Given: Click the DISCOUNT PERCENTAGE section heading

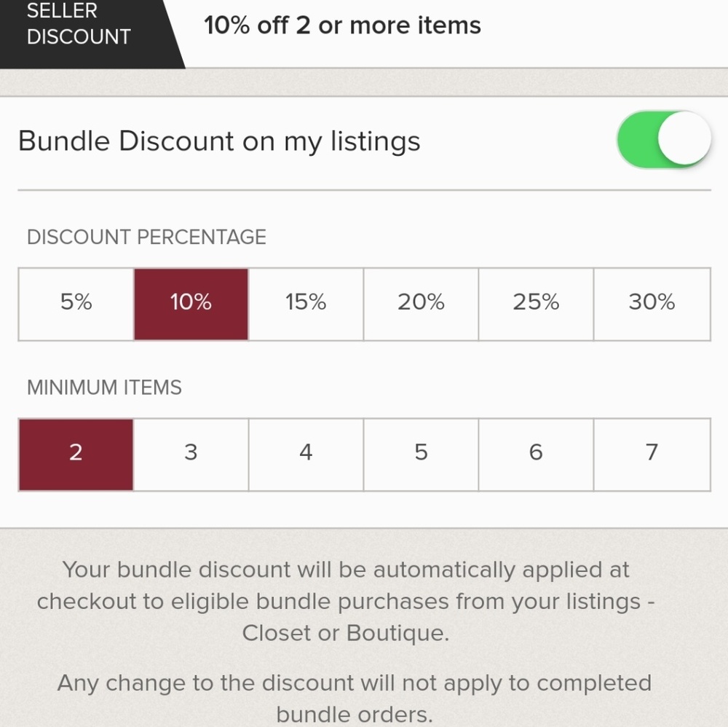Looking at the screenshot, I should coord(147,237).
